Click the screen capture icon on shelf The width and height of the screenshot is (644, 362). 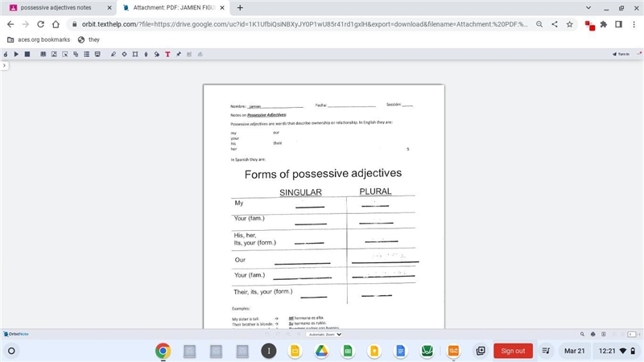pos(480,351)
